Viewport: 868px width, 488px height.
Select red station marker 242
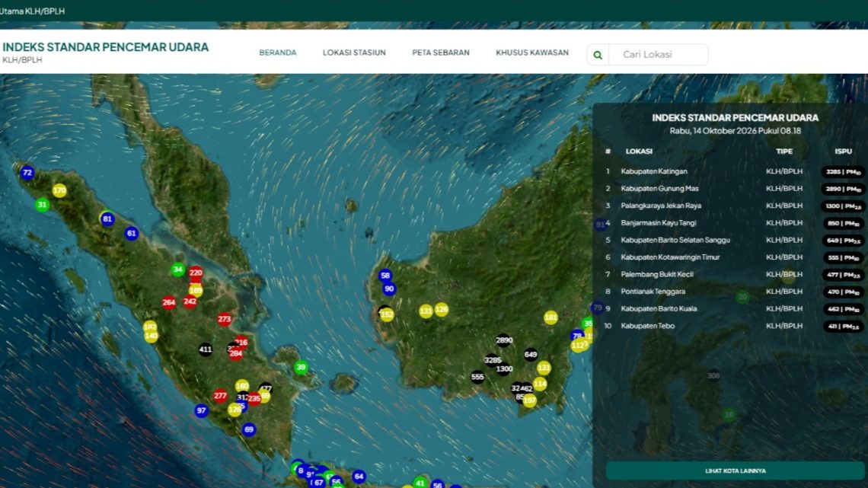click(190, 301)
